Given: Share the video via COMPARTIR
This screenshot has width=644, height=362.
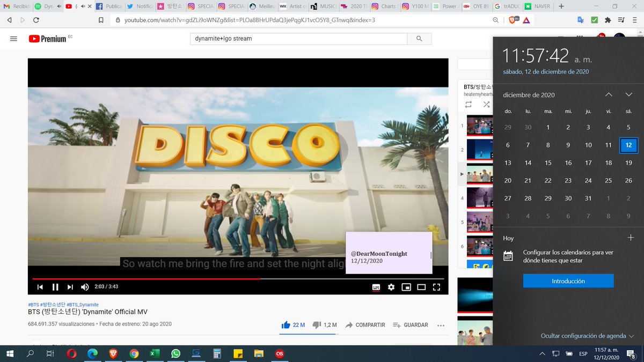Looking at the screenshot, I should pos(365,325).
